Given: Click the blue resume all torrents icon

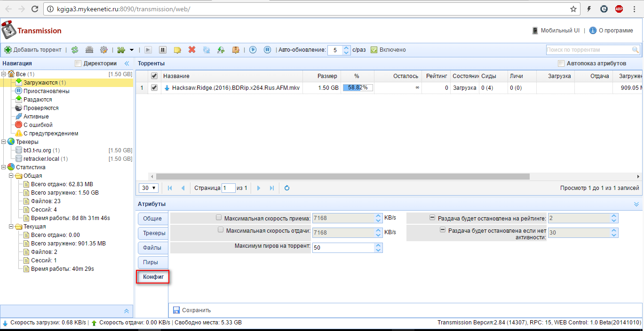Looking at the screenshot, I should (x=253, y=50).
